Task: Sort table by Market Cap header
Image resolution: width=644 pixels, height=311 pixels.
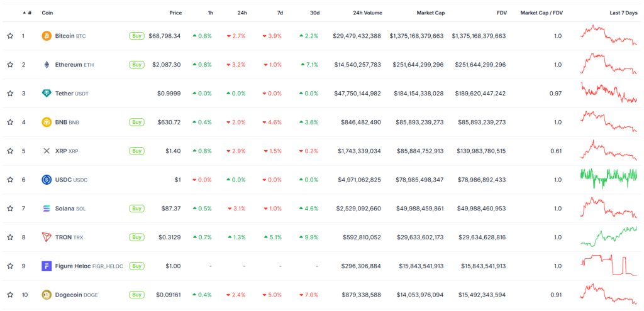Action: point(430,13)
